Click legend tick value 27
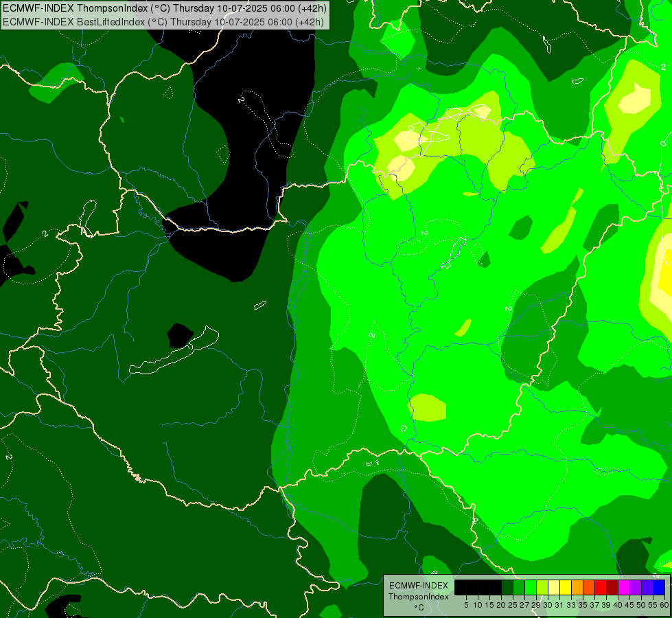Viewport: 672px width, 618px height. [524, 605]
